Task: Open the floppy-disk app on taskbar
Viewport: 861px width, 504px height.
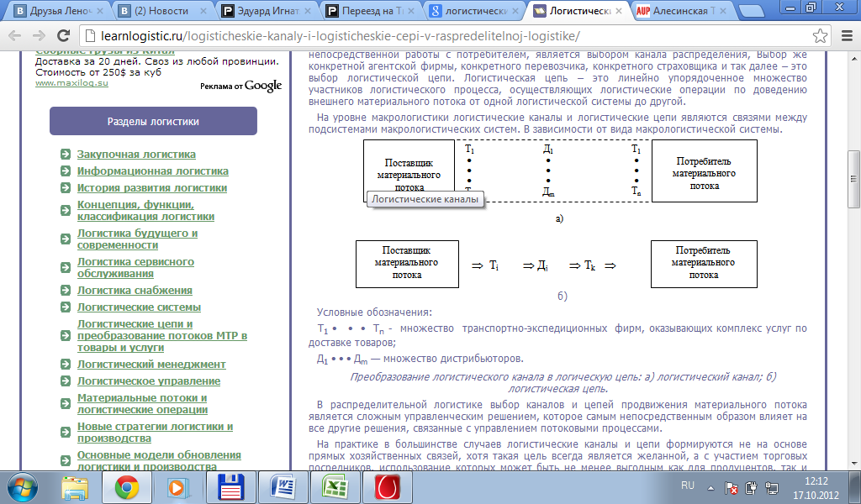Action: coord(230,487)
